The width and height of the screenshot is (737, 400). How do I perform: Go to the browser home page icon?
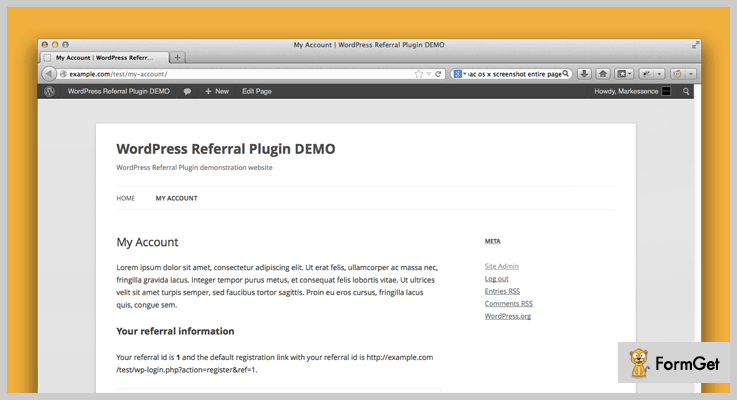(x=603, y=74)
